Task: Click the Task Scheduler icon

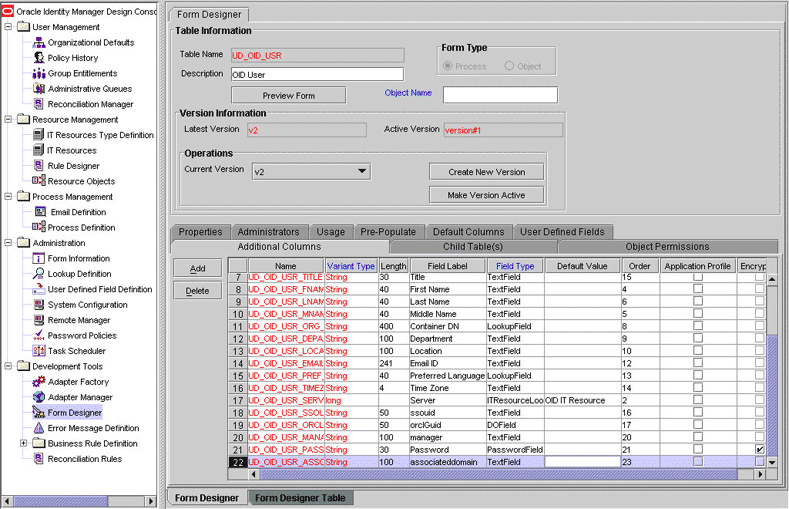Action: pyautogui.click(x=39, y=351)
